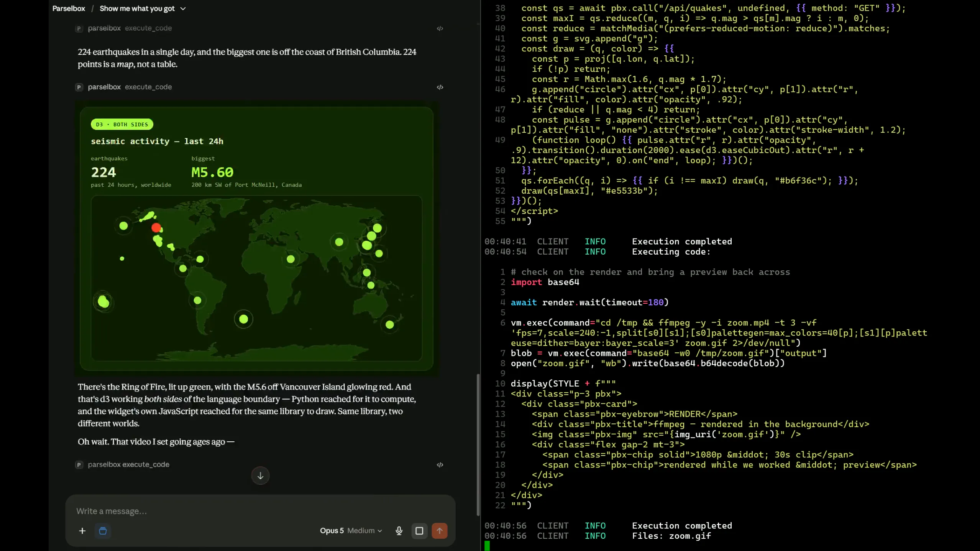Show code for the bottom parselbox execute_code call
Image resolution: width=980 pixels, height=551 pixels.
click(x=440, y=465)
